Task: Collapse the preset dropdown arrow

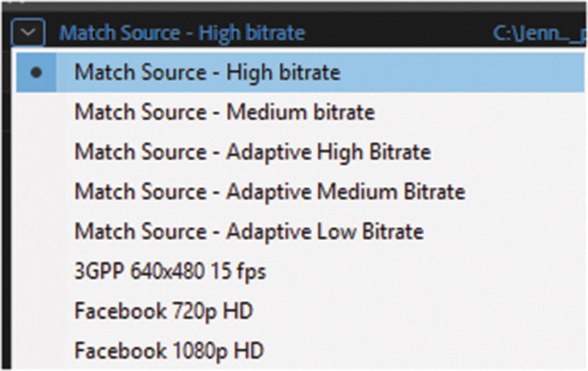Action: (27, 34)
